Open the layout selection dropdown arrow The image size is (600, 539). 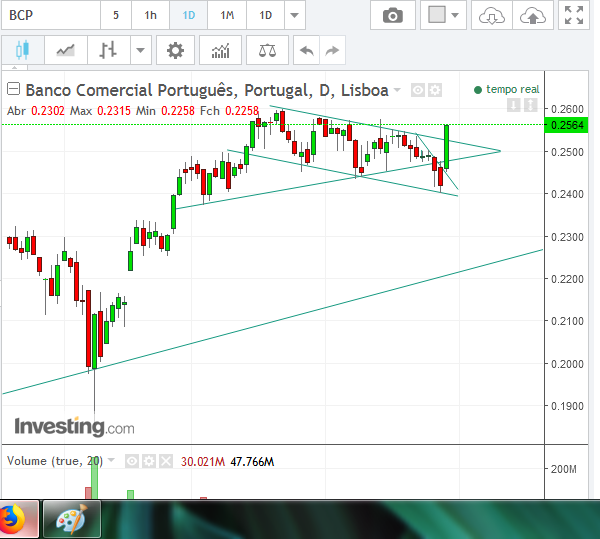(x=455, y=15)
